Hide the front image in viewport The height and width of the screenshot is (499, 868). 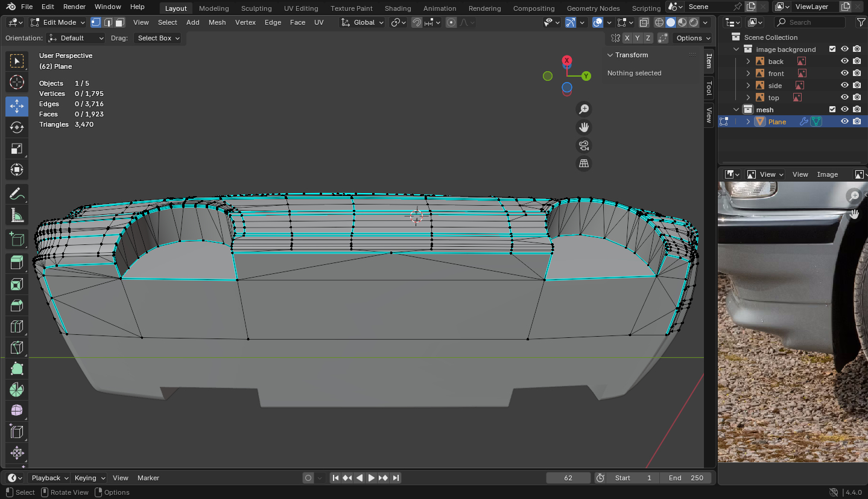click(x=844, y=74)
